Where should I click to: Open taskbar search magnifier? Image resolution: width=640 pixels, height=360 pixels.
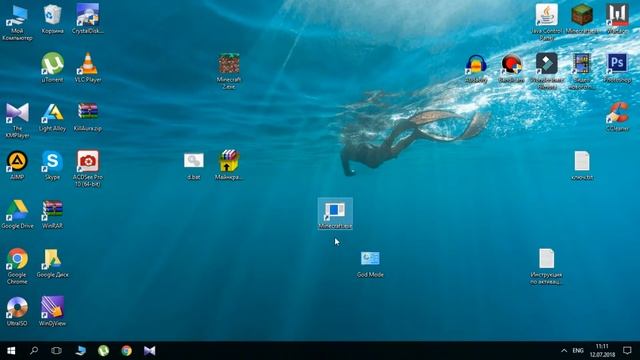click(x=34, y=351)
